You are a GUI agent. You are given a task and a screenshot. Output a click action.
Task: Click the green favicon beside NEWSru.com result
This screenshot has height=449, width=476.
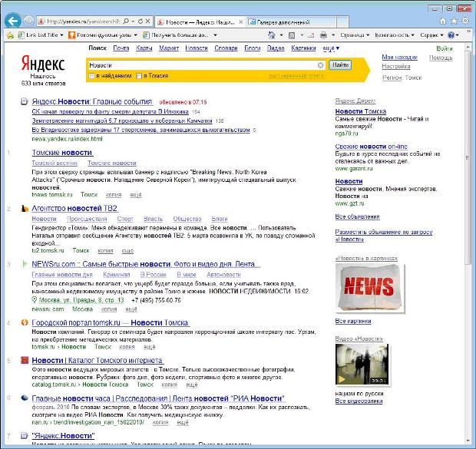point(25,264)
